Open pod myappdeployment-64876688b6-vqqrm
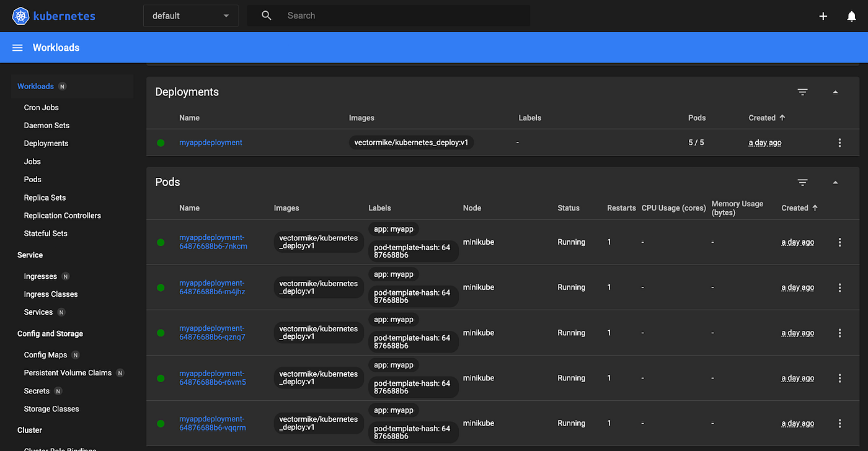This screenshot has width=868, height=451. pos(213,423)
